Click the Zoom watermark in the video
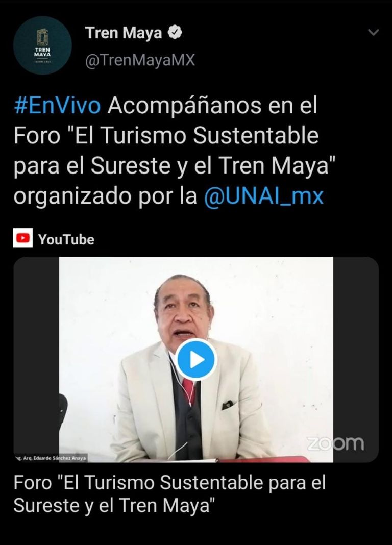The height and width of the screenshot is (545, 392). [335, 443]
